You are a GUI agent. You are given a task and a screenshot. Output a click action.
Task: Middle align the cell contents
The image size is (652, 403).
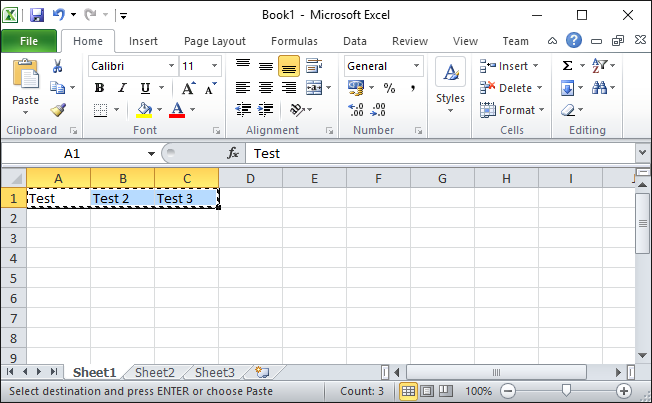[x=266, y=66]
